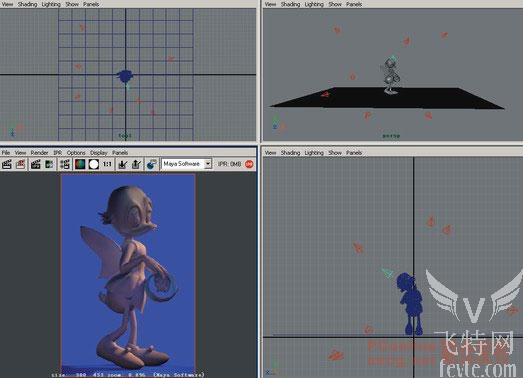Click the Redo Previous Render clapperboard icon

click(x=7, y=164)
